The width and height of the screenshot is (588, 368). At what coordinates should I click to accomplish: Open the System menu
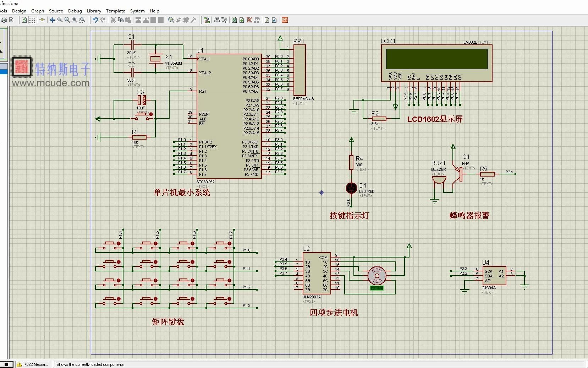coord(137,11)
